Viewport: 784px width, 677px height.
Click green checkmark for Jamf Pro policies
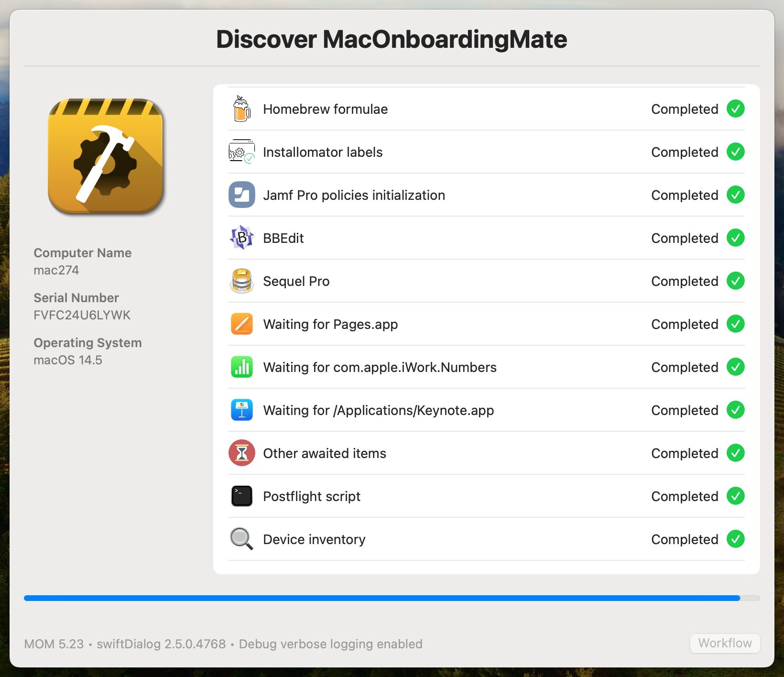pyautogui.click(x=735, y=195)
